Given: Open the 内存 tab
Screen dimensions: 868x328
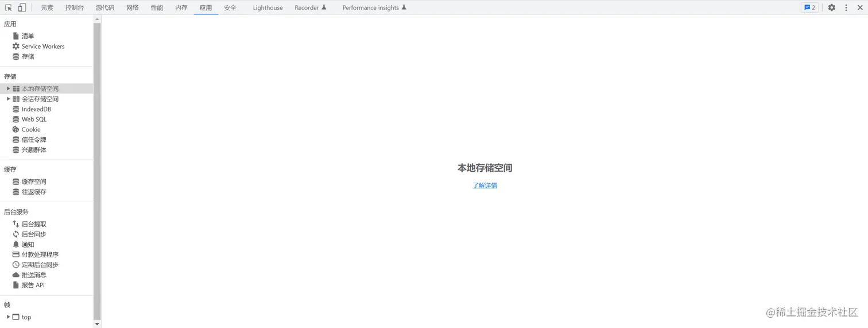Looking at the screenshot, I should click(181, 7).
